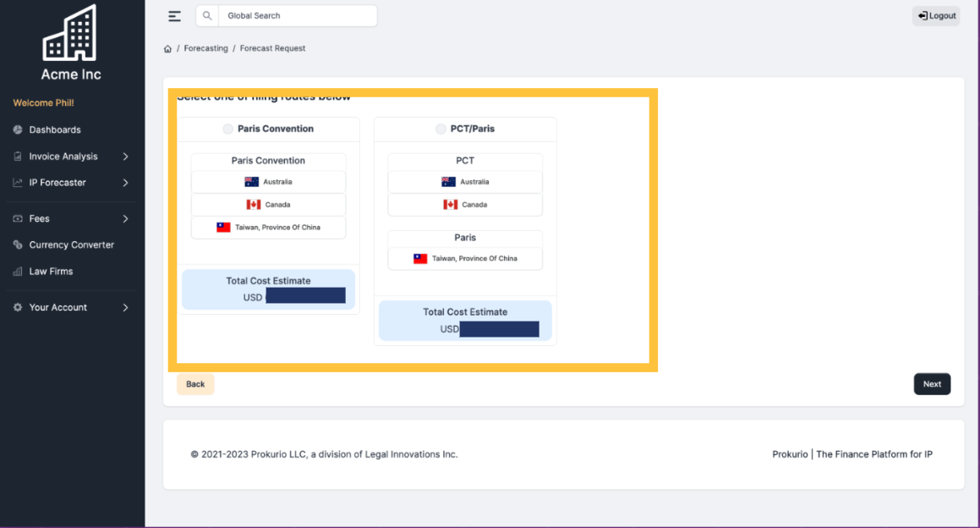
Task: Click the Next button
Action: [932, 384]
